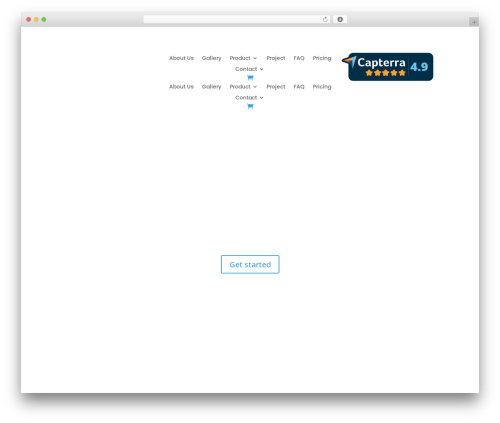Open FAQ in the first menu row
This screenshot has height=423, width=500.
tap(299, 58)
